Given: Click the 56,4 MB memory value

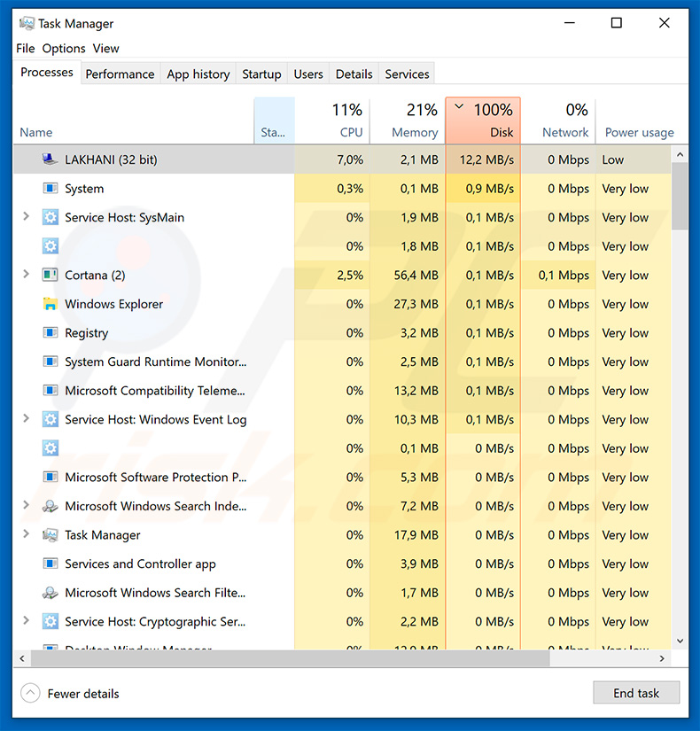Looking at the screenshot, I should coord(416,275).
